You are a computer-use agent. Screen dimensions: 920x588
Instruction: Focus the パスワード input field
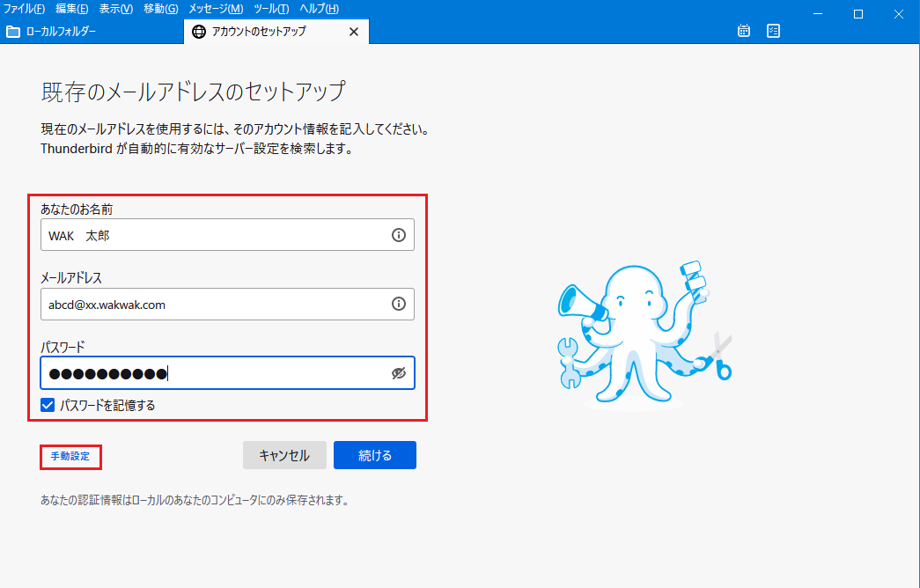pyautogui.click(x=227, y=372)
